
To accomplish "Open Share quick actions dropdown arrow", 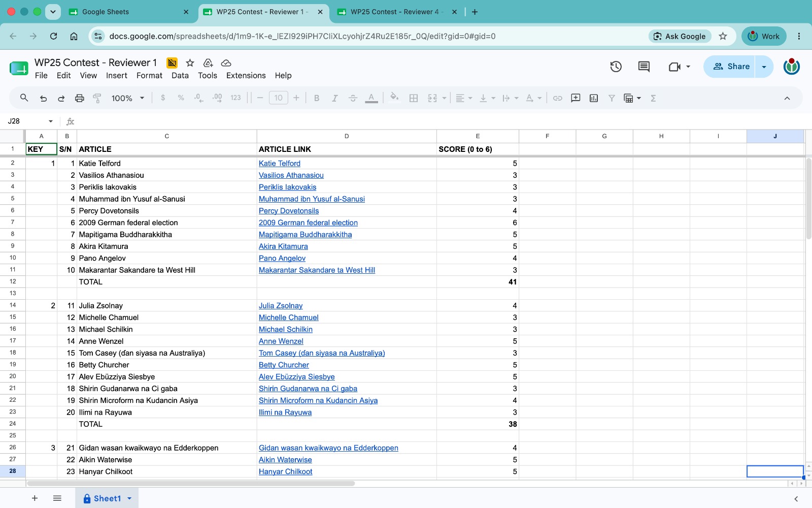I will [x=764, y=67].
